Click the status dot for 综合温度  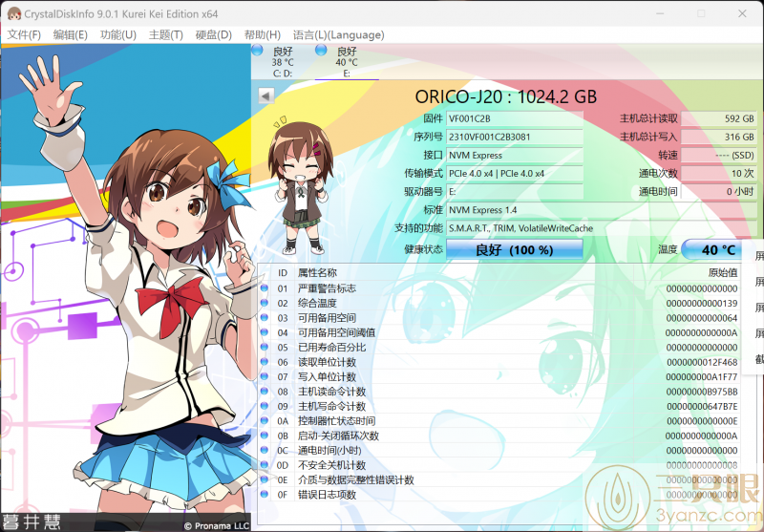click(265, 303)
